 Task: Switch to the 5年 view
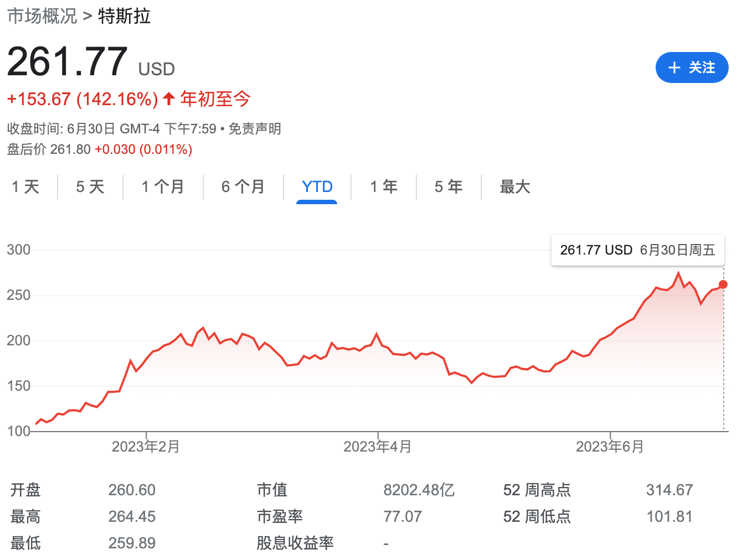(x=449, y=187)
